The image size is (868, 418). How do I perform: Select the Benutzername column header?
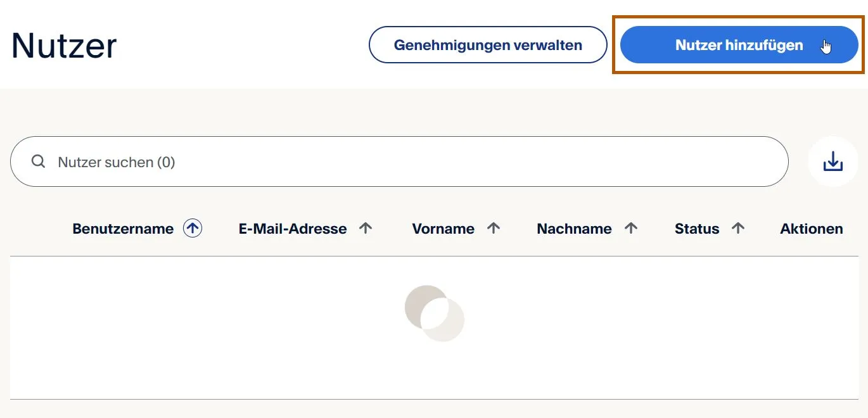coord(124,228)
